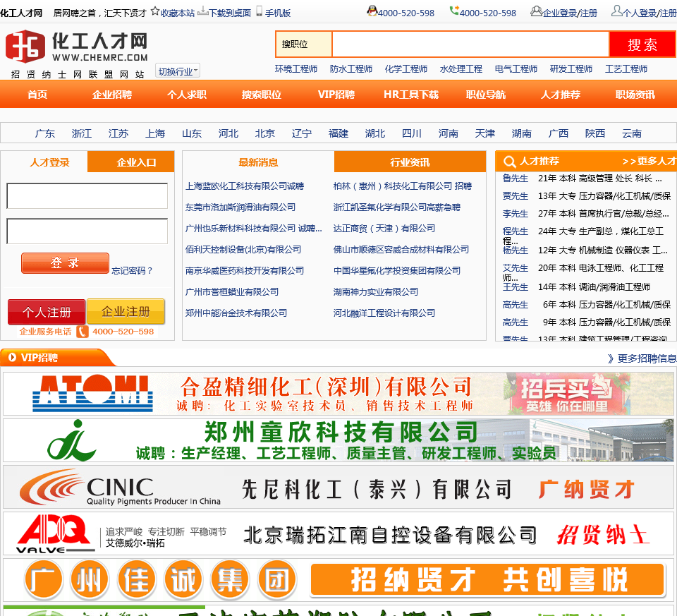Open 搜索职位 in the navigation bar

[262, 95]
